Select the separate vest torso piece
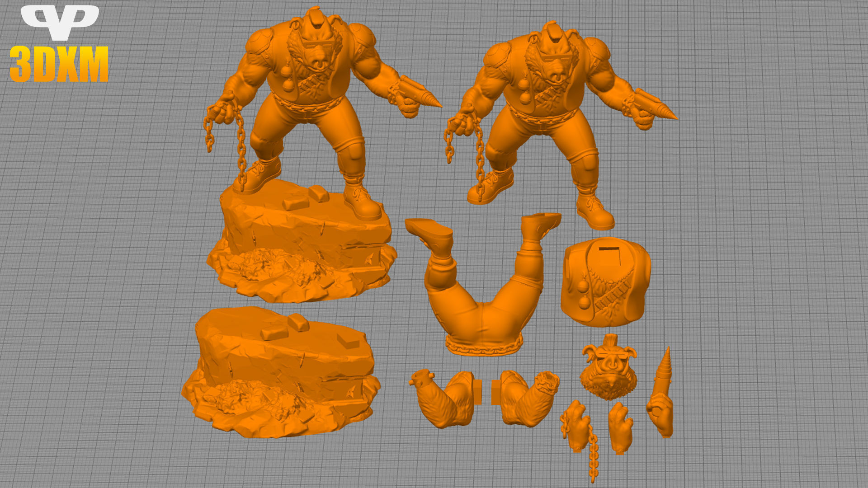The width and height of the screenshot is (868, 488). (x=606, y=282)
